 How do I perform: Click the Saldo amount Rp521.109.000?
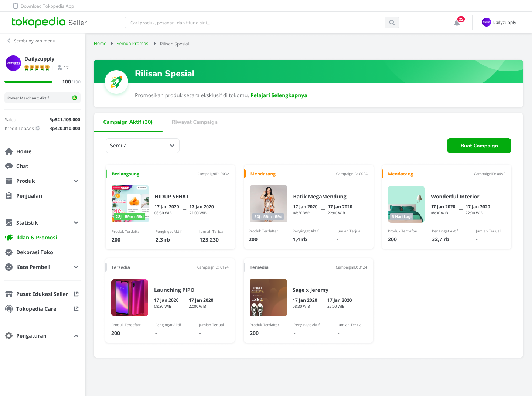[65, 120]
